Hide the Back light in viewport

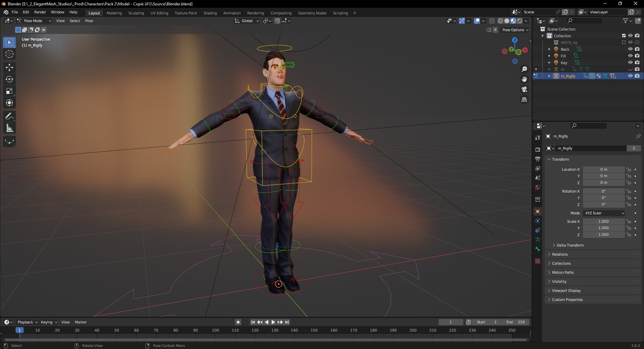630,49
